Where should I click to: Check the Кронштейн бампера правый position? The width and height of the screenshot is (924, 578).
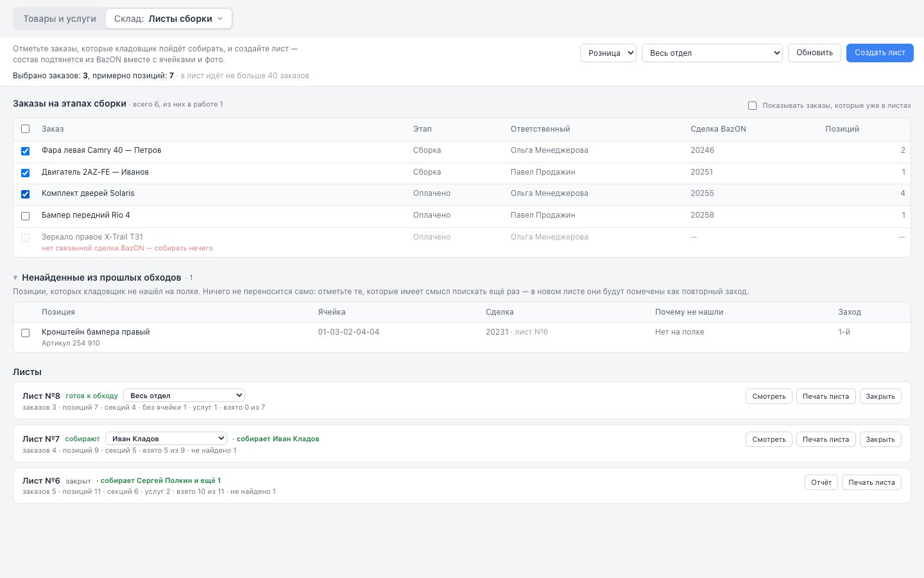click(25, 333)
